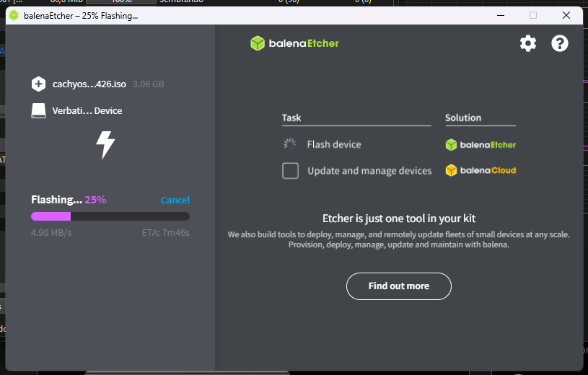Click the lightning bolt flash icon
Image resolution: width=588 pixels, height=375 pixels.
(105, 145)
